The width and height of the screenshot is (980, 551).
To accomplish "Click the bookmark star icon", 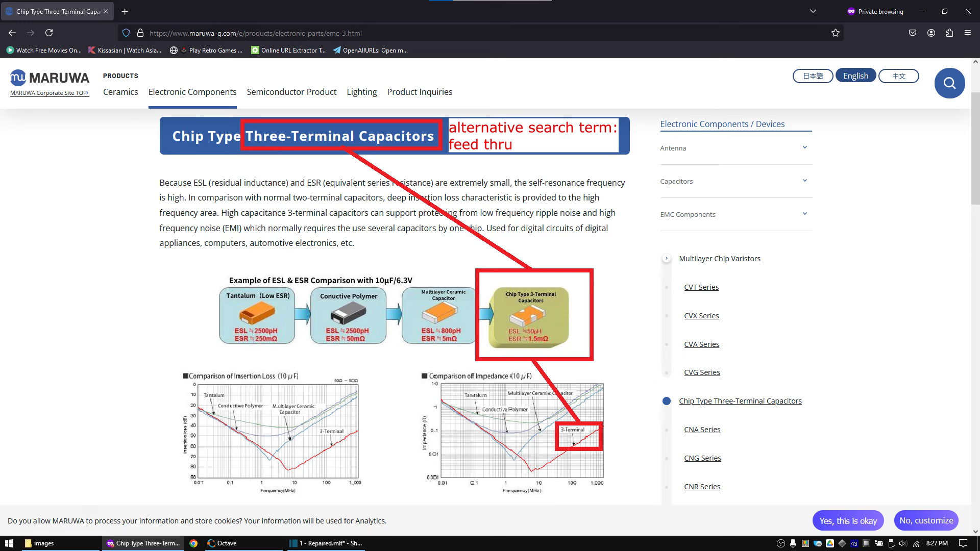I will click(x=835, y=33).
